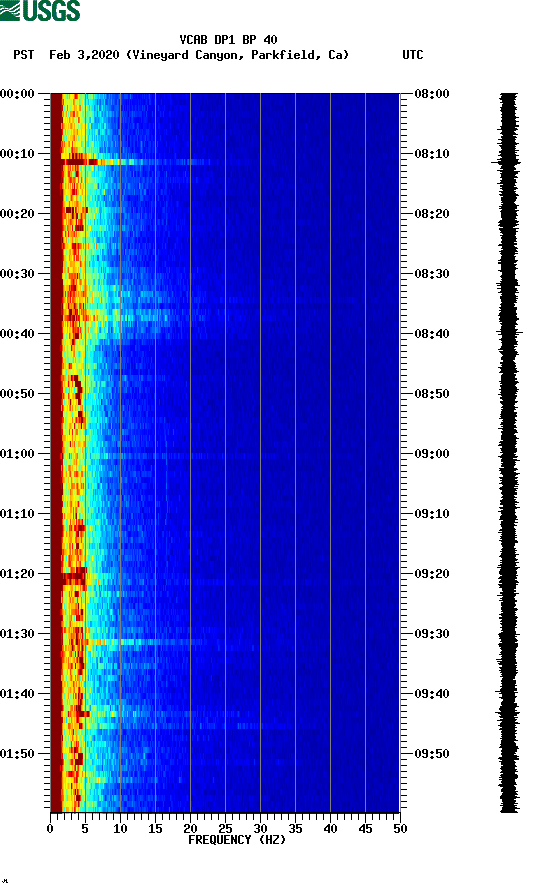Click the '45' frequency axis label
The height and width of the screenshot is (892, 552).
[365, 829]
